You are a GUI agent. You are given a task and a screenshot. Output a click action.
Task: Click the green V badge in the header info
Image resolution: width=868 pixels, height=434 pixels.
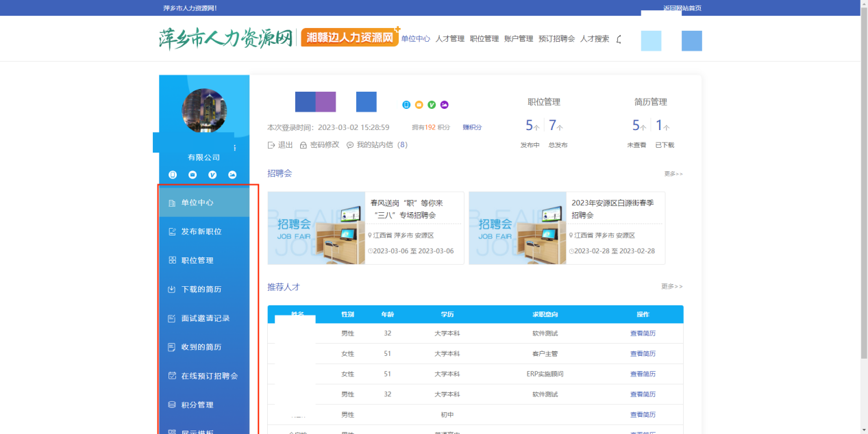(432, 105)
